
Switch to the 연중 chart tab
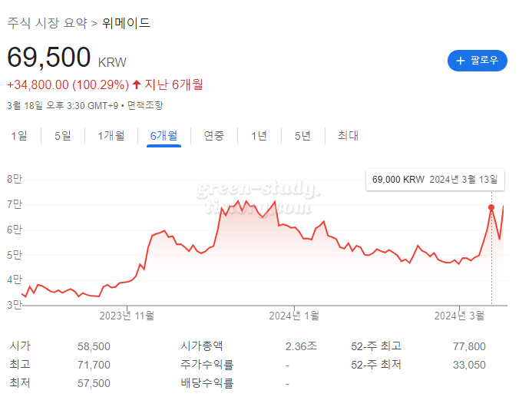tap(213, 136)
